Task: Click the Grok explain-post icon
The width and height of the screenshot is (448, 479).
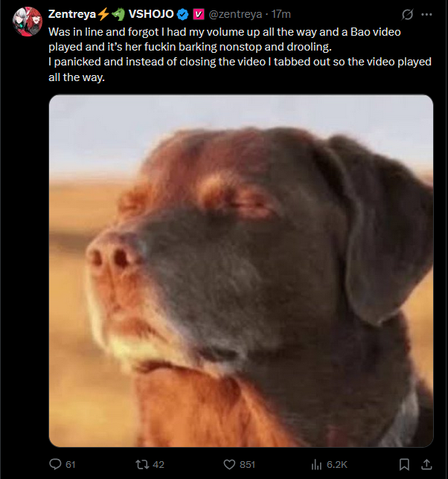Action: click(x=407, y=14)
